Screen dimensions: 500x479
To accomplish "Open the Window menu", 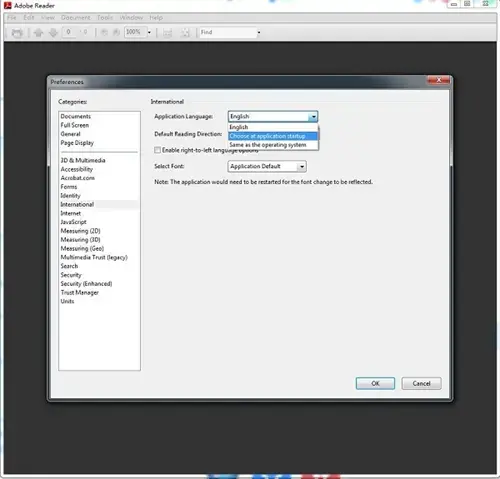I will 131,18.
